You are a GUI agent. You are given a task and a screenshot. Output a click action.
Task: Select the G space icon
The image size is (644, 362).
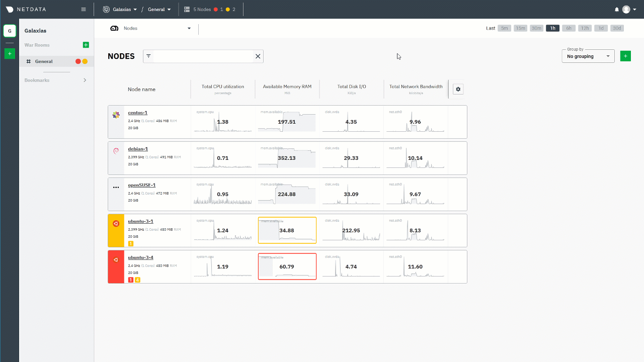[10, 31]
